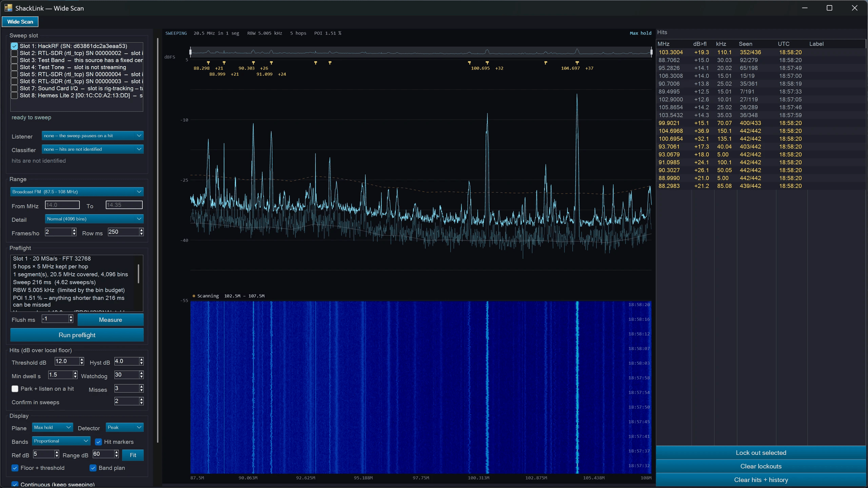Toggle Hit markers checkbox

tap(98, 442)
